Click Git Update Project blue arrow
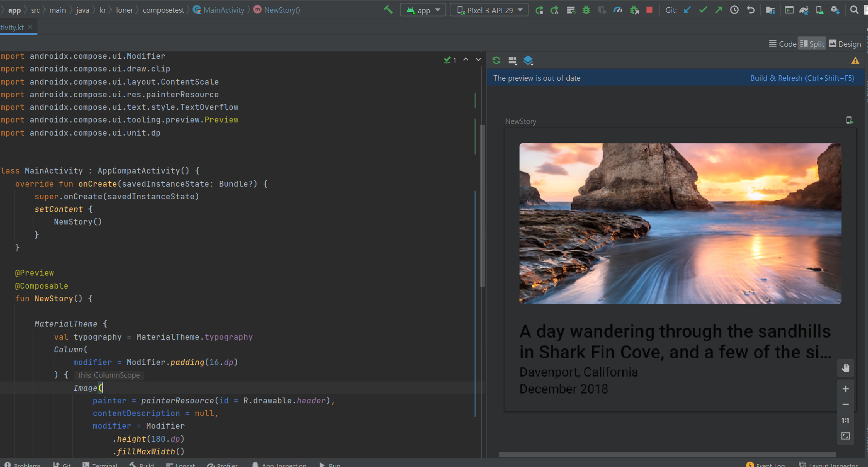The width and height of the screenshot is (868, 467). point(687,10)
